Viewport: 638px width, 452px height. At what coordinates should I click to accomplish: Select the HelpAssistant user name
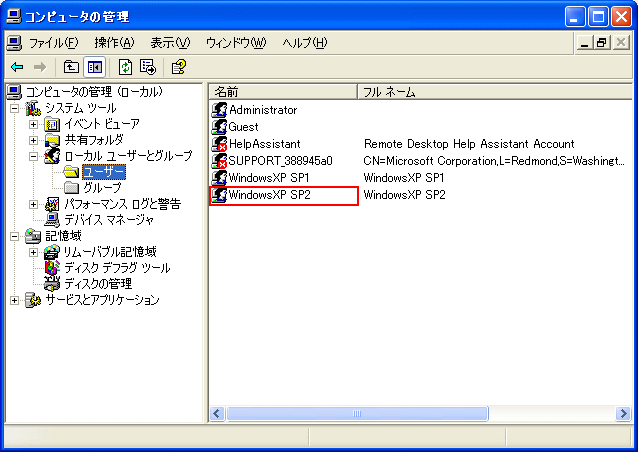(264, 144)
